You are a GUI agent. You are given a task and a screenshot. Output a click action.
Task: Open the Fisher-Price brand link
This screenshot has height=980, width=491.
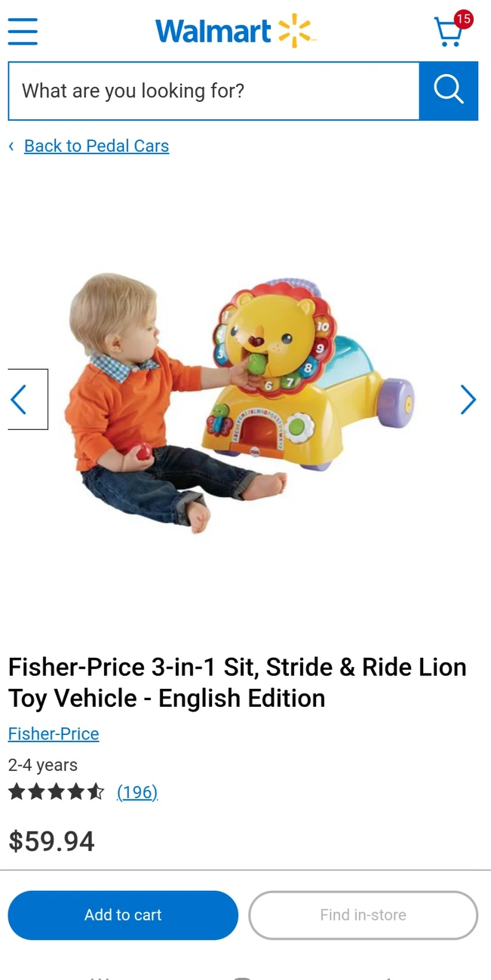pyautogui.click(x=54, y=734)
